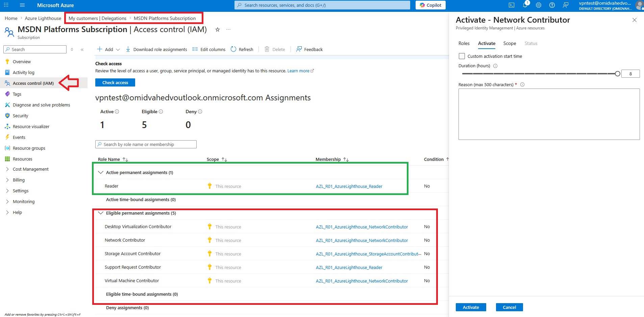Switch to the Roles tab
The image size is (644, 317).
464,43
